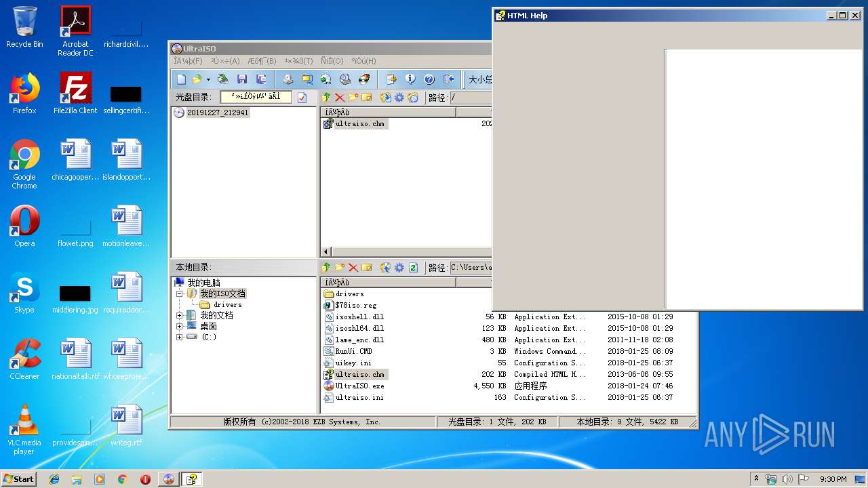Expand the 我的文档 tree node
This screenshot has width=868, height=488.
pyautogui.click(x=180, y=315)
